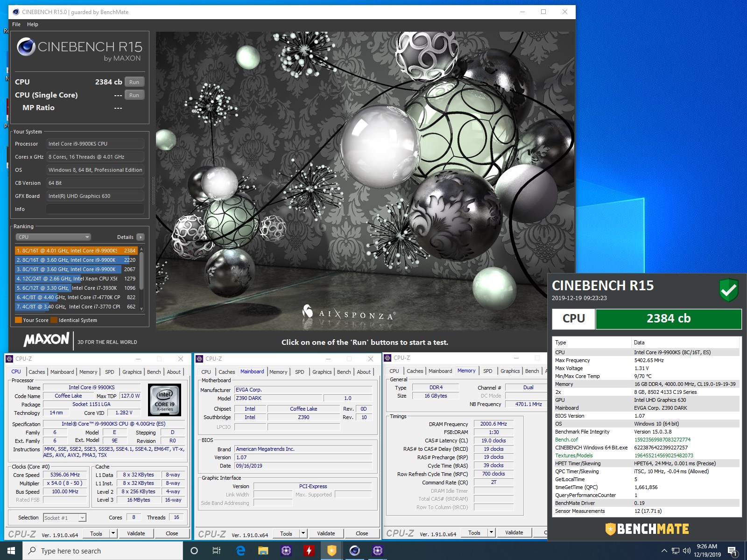Click last CPU-Z icon in taskbar
Image resolution: width=747 pixels, height=560 pixels.
tap(377, 551)
